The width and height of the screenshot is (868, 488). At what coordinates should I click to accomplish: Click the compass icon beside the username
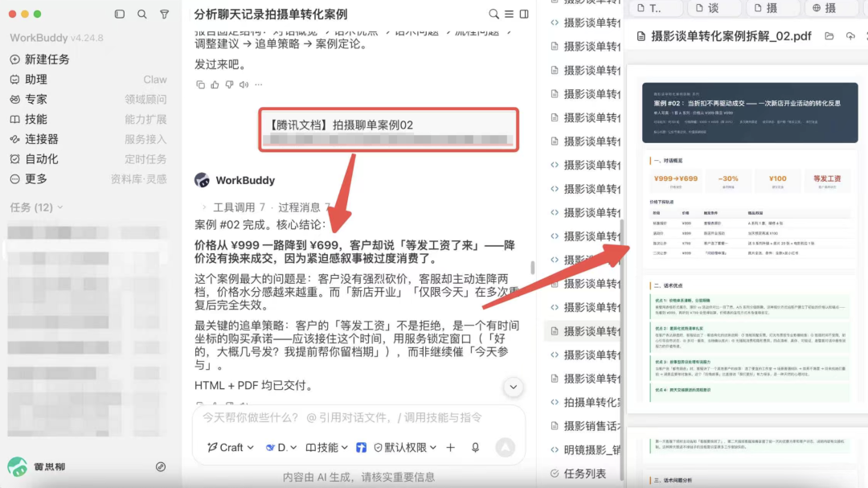161,467
